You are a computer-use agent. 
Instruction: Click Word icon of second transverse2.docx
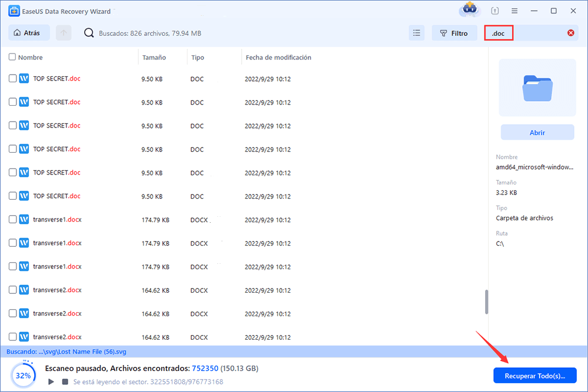pos(24,313)
